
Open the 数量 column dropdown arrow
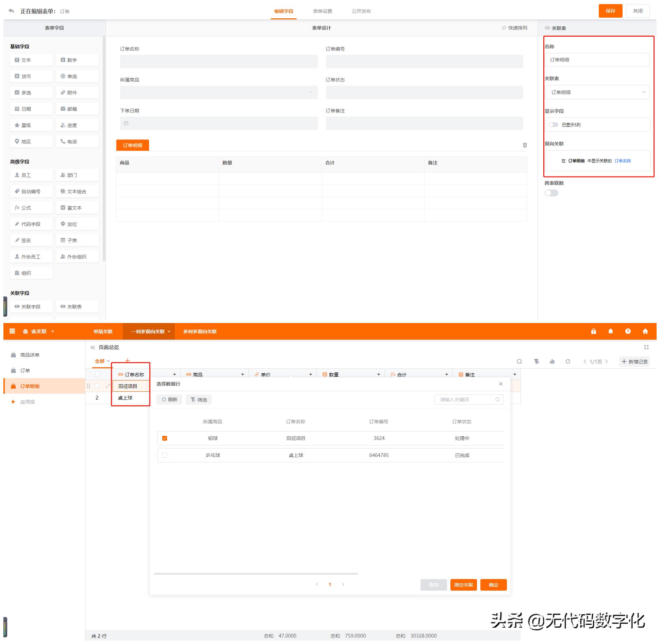(379, 374)
